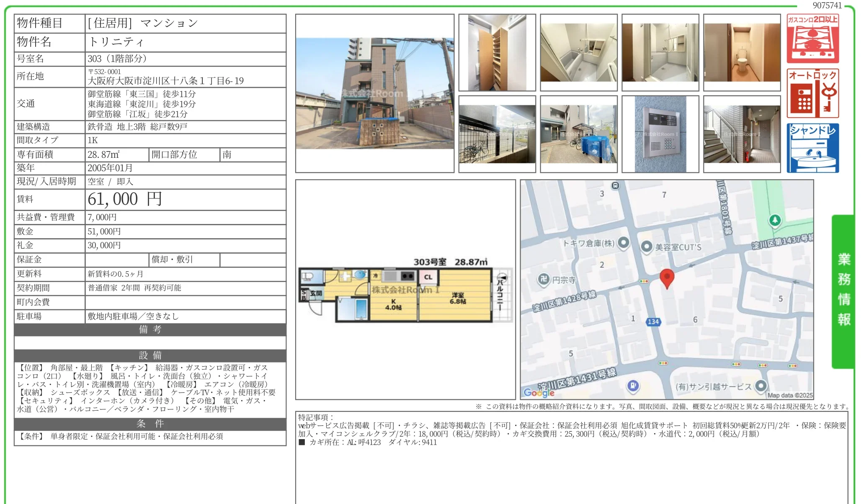Click the gas stove 2-burner icon
The height and width of the screenshot is (504, 861).
click(x=812, y=39)
